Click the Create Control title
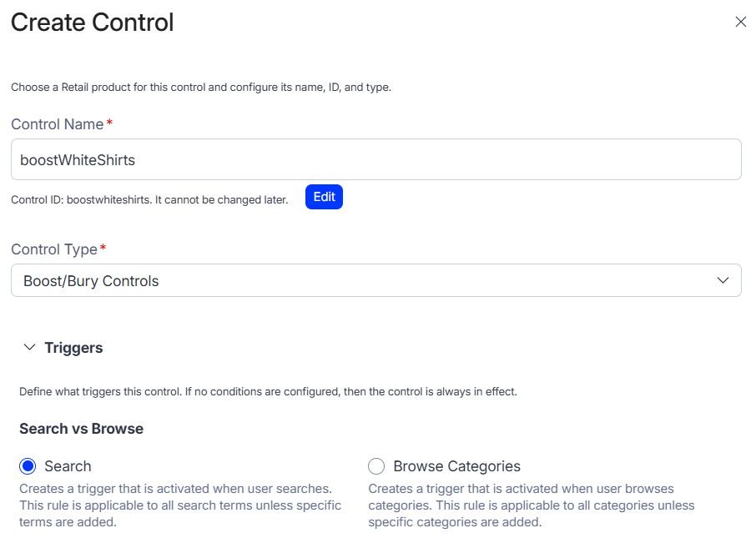 coord(93,23)
